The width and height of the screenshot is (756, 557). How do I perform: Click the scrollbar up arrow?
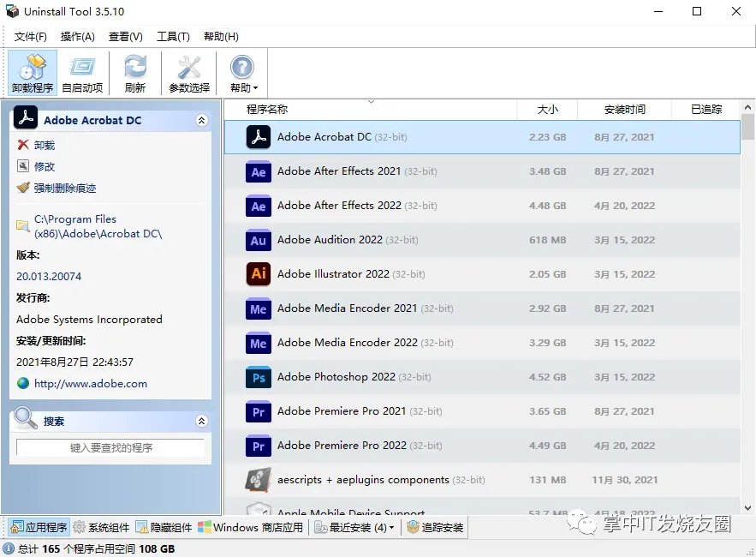[747, 107]
